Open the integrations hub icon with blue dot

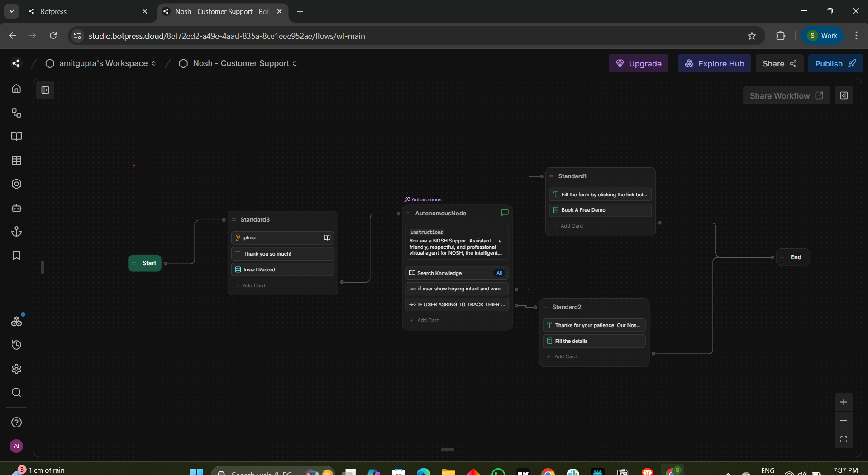pos(16,321)
